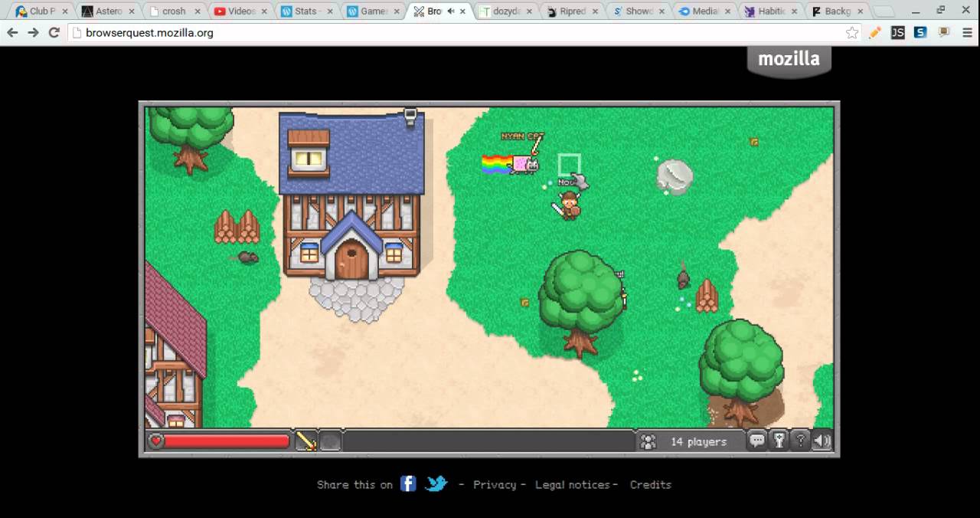Switch to the Gamer tab
The width and height of the screenshot is (980, 518).
click(x=372, y=11)
